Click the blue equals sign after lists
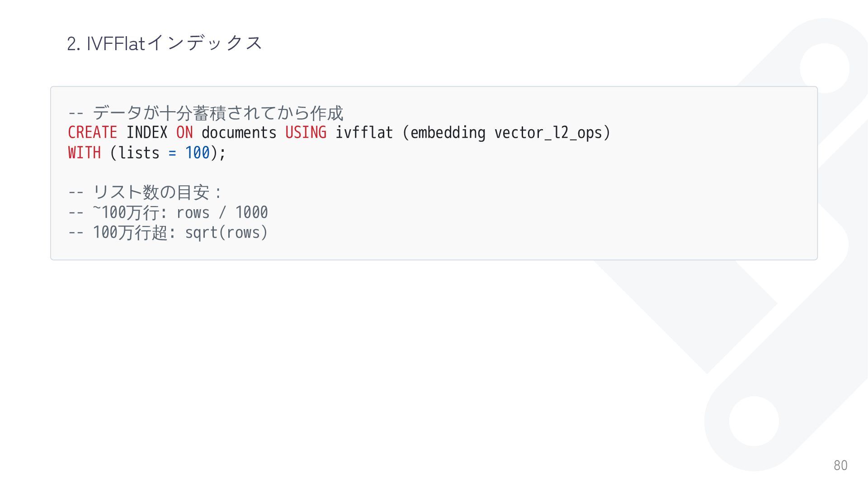 tap(172, 153)
